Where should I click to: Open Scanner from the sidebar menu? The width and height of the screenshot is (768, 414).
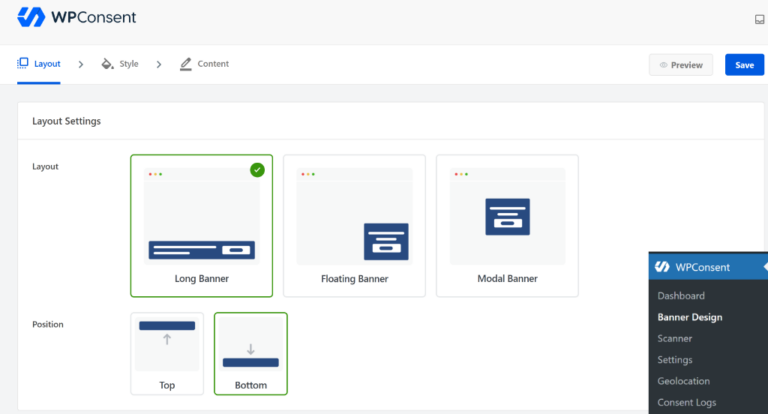(x=674, y=339)
